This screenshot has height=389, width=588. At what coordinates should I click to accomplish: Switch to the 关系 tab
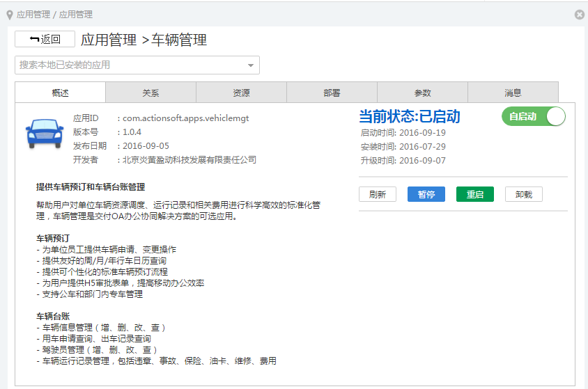pyautogui.click(x=150, y=93)
